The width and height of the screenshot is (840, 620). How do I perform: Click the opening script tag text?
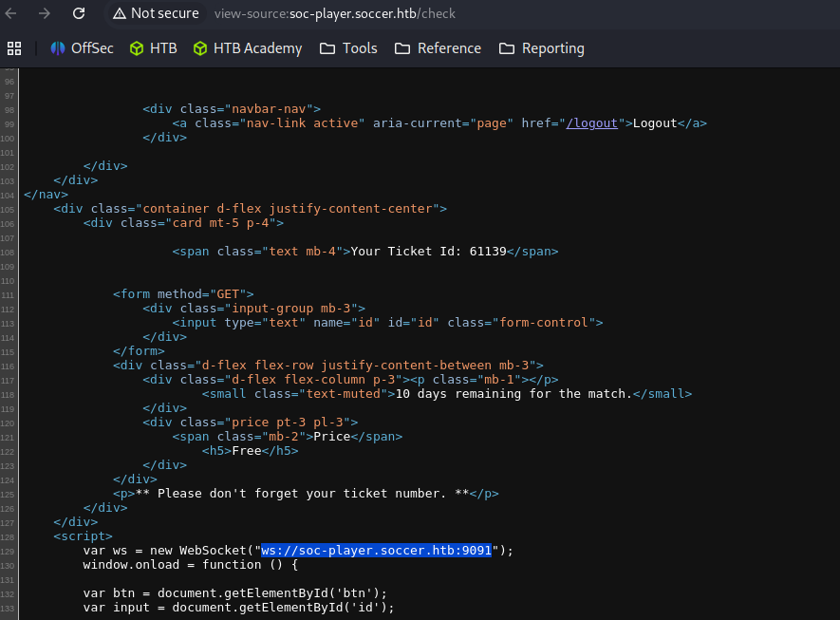[83, 536]
